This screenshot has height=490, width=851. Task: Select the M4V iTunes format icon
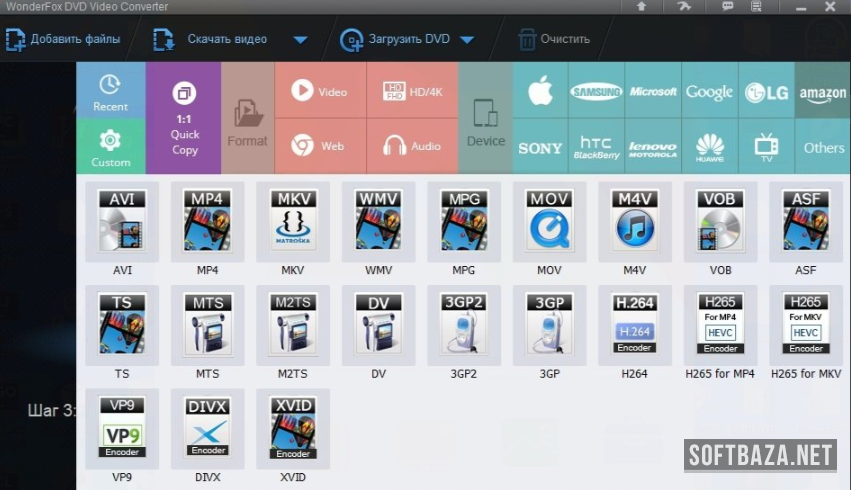(635, 222)
